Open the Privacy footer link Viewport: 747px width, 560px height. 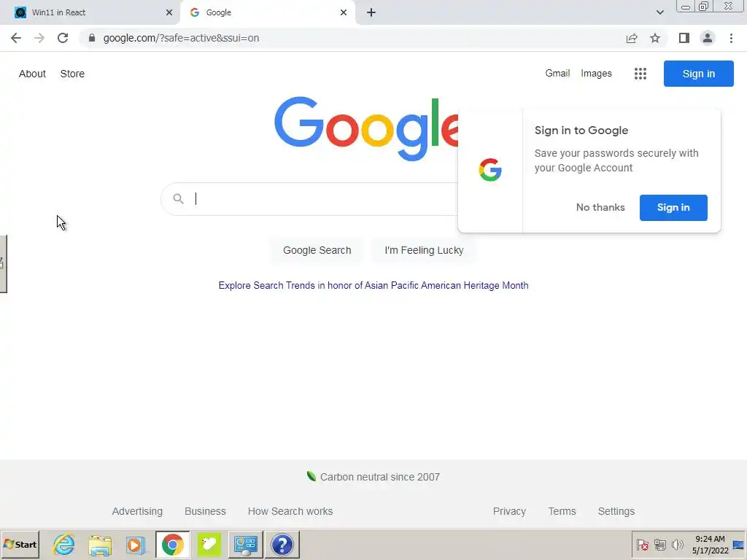[x=509, y=511]
